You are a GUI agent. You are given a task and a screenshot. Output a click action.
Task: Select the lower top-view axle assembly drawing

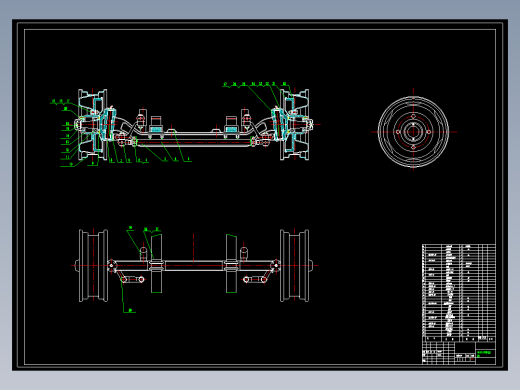pos(194,266)
